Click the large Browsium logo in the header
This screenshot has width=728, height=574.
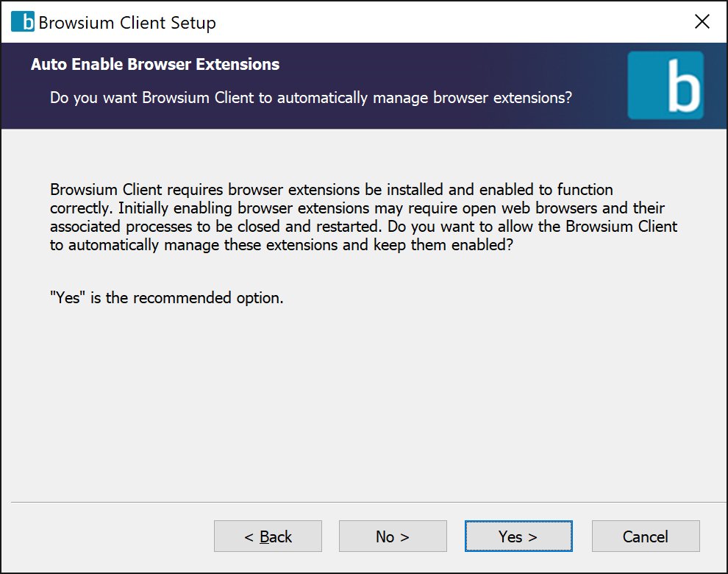(x=665, y=85)
